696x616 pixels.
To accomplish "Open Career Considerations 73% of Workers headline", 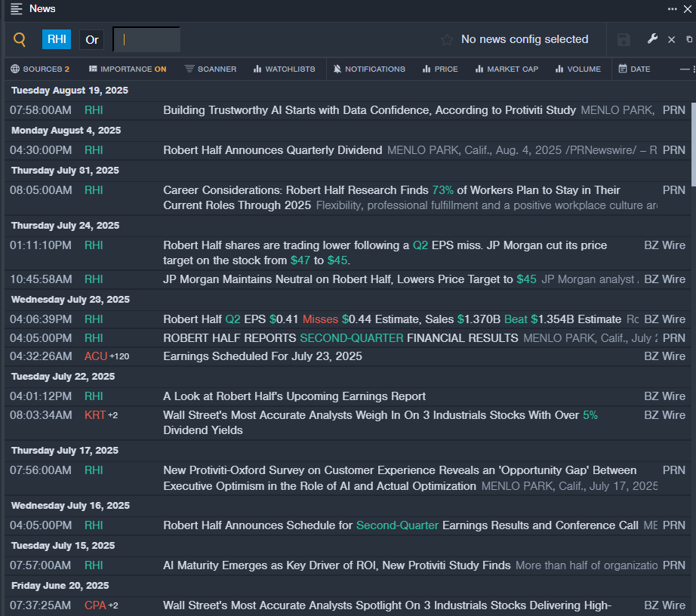I will coord(392,198).
